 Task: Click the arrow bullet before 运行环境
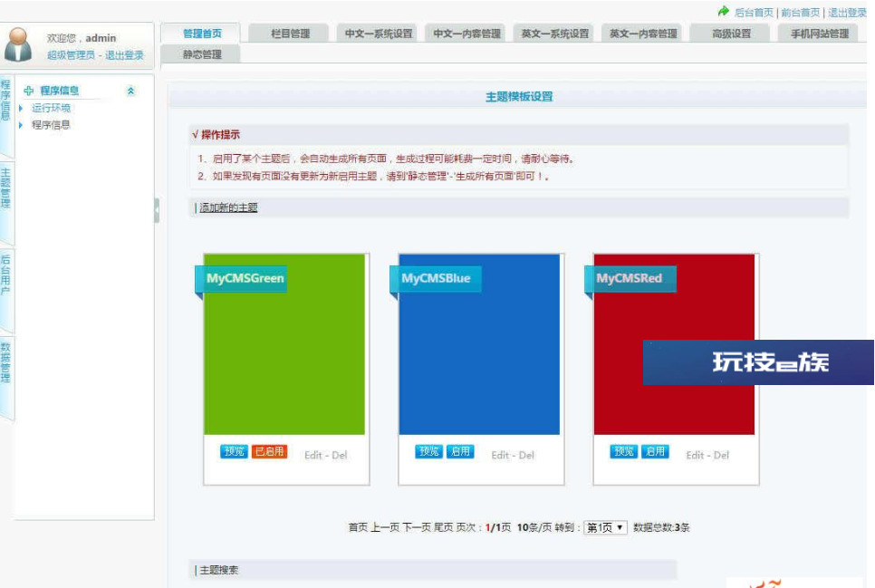point(21,108)
